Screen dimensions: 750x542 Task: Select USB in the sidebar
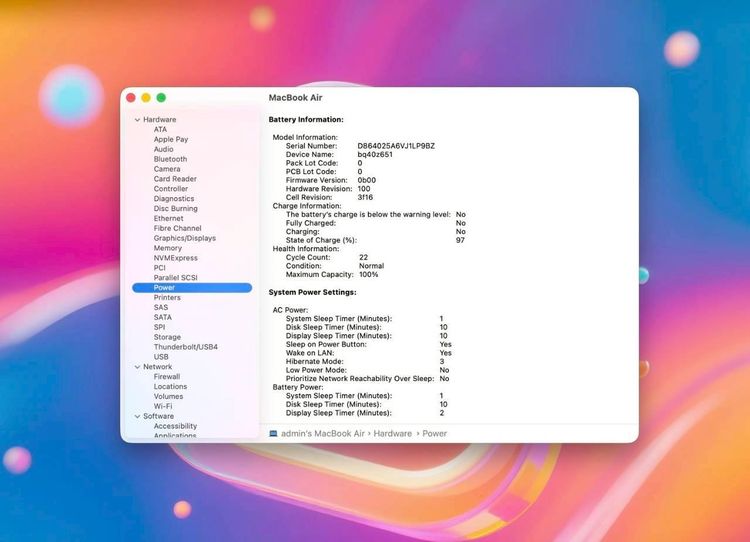pos(161,357)
